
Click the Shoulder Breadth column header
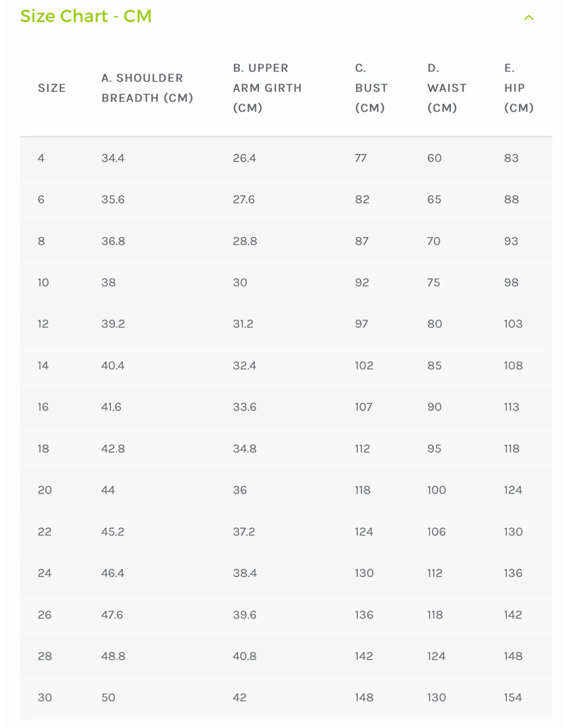coord(147,88)
